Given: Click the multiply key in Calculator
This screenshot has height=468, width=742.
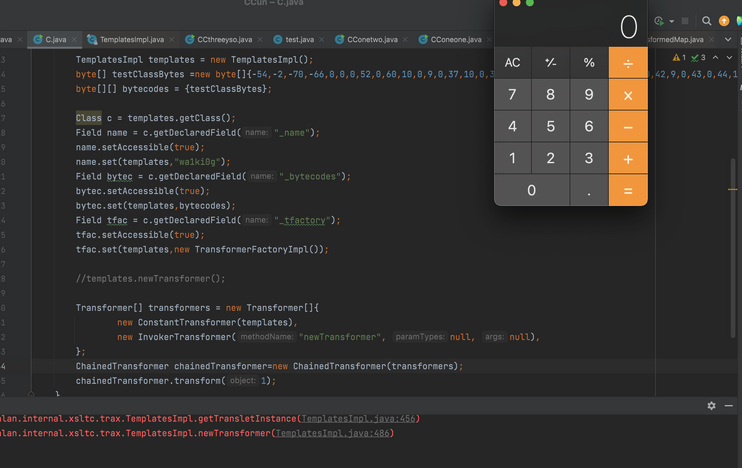Looking at the screenshot, I should point(628,95).
